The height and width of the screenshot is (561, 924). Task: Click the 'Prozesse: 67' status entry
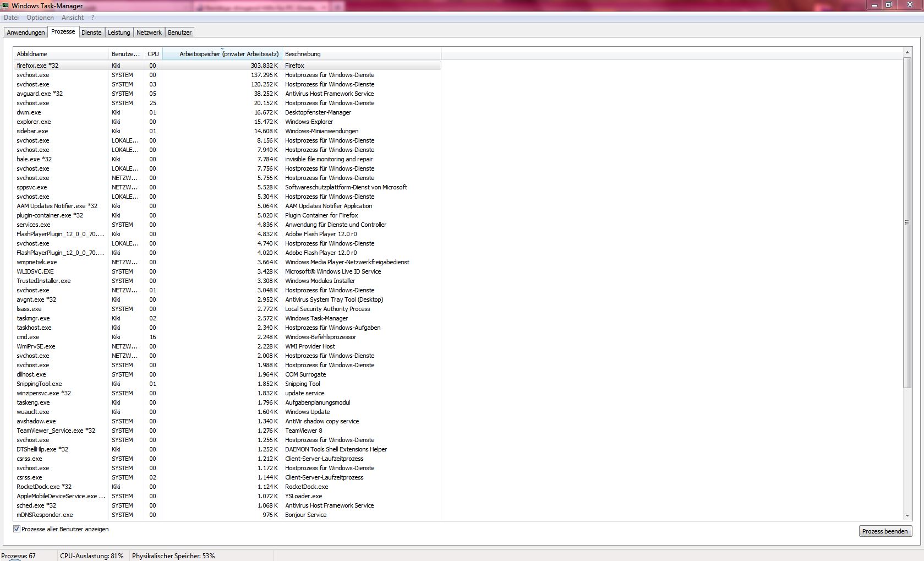tap(19, 556)
